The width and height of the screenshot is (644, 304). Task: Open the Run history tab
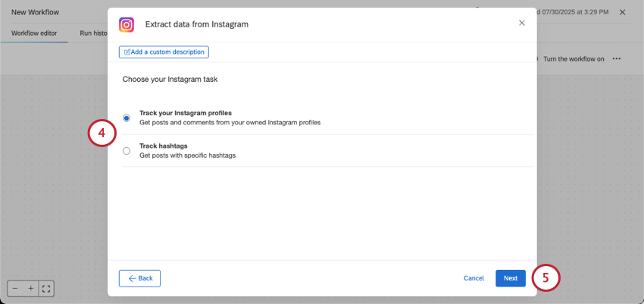(93, 33)
